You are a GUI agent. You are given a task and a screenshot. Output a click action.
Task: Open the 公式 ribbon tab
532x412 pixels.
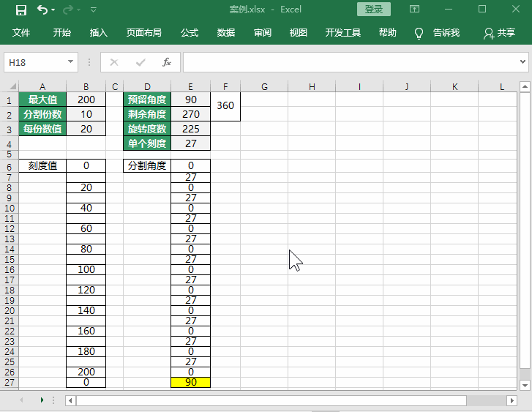pyautogui.click(x=190, y=33)
